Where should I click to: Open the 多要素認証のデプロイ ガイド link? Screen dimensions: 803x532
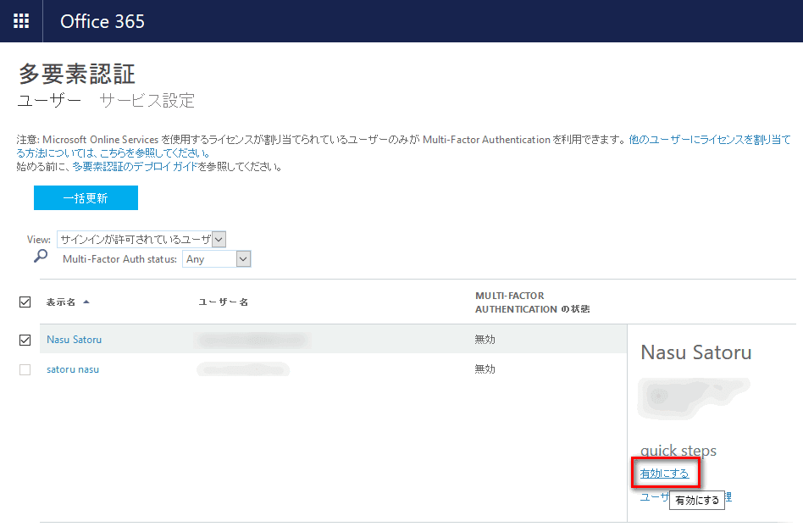click(135, 166)
